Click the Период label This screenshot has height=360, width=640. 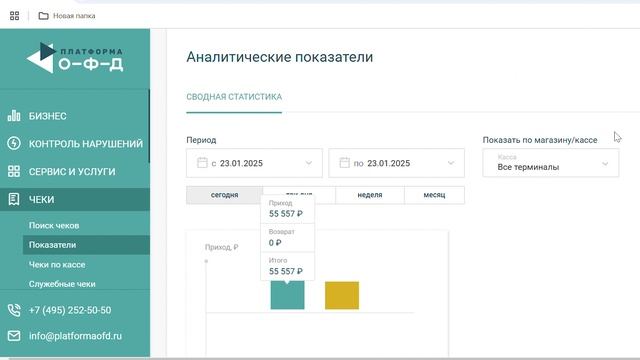tap(201, 140)
